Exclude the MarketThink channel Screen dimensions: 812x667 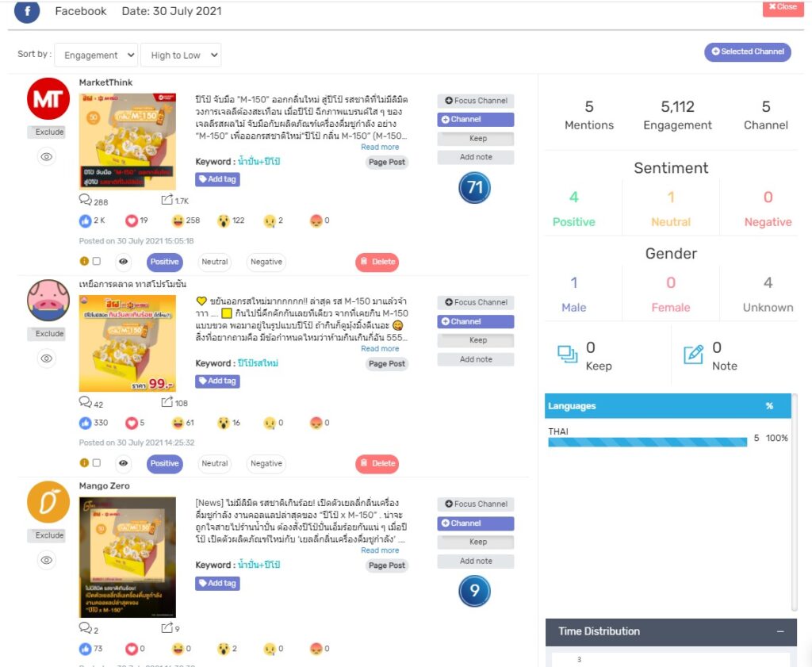tap(47, 132)
